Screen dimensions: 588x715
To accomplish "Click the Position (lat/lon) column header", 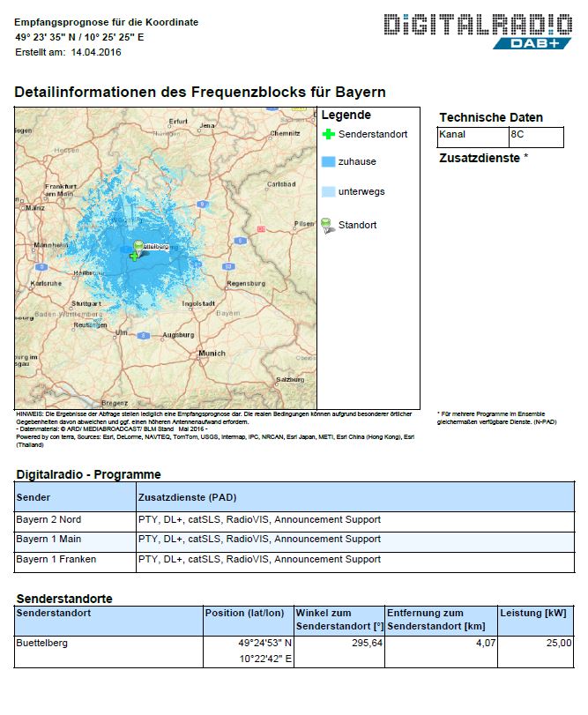I will (245, 613).
